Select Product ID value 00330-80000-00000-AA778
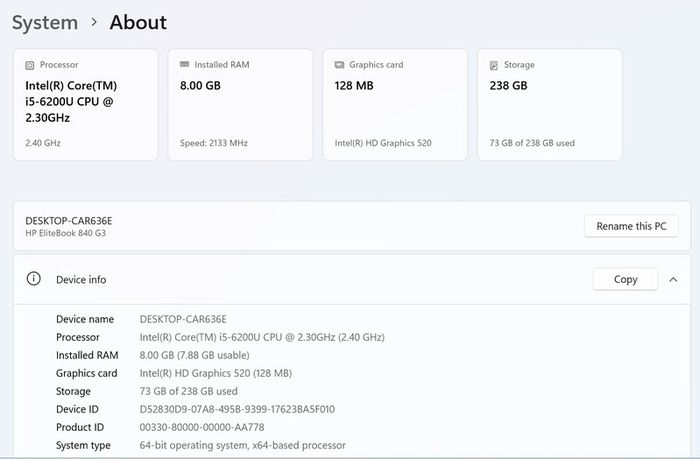 click(202, 427)
